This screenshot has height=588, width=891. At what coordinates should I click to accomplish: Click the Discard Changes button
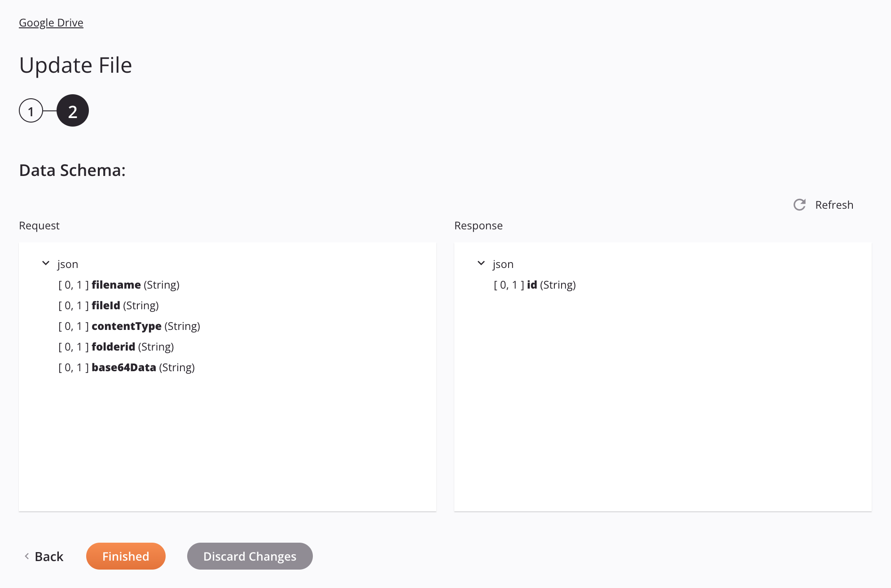click(250, 556)
